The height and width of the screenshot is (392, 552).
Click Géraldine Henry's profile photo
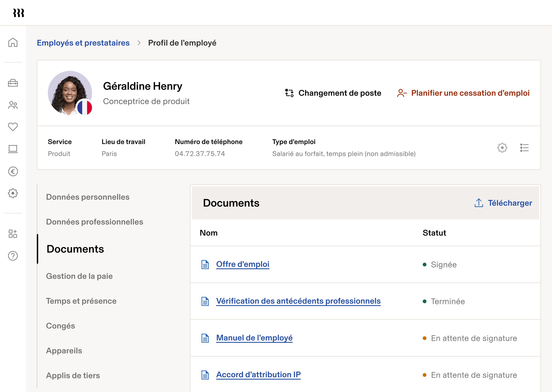pyautogui.click(x=70, y=93)
